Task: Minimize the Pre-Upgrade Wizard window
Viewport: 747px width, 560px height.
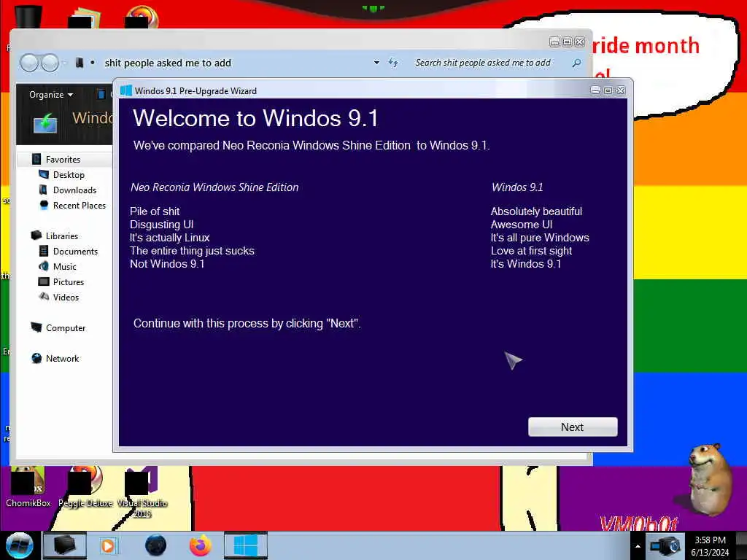Action: (595, 90)
